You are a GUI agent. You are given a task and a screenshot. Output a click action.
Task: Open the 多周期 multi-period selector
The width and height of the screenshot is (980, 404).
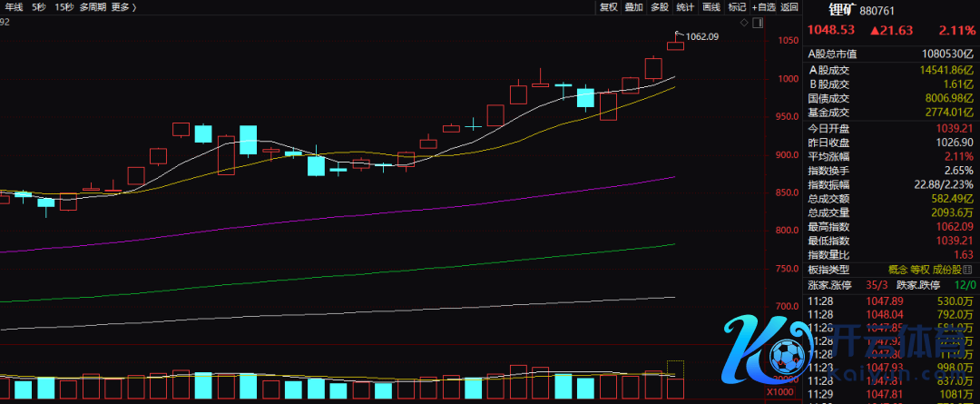pyautogui.click(x=92, y=7)
